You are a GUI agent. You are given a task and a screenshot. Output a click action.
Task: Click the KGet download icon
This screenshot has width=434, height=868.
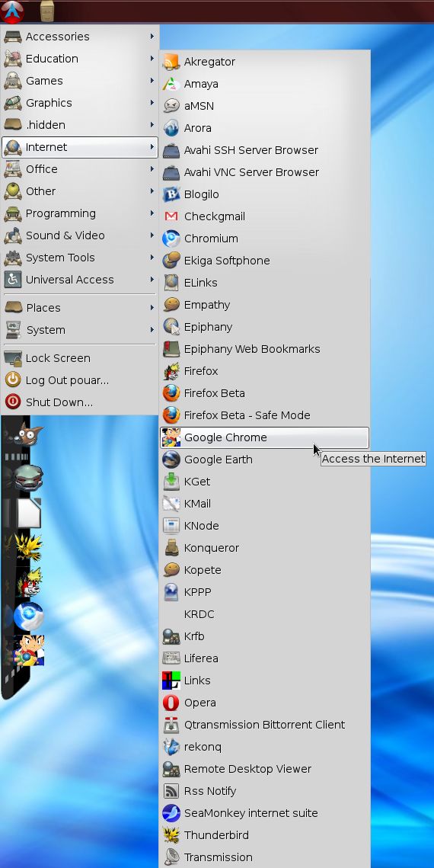171,482
